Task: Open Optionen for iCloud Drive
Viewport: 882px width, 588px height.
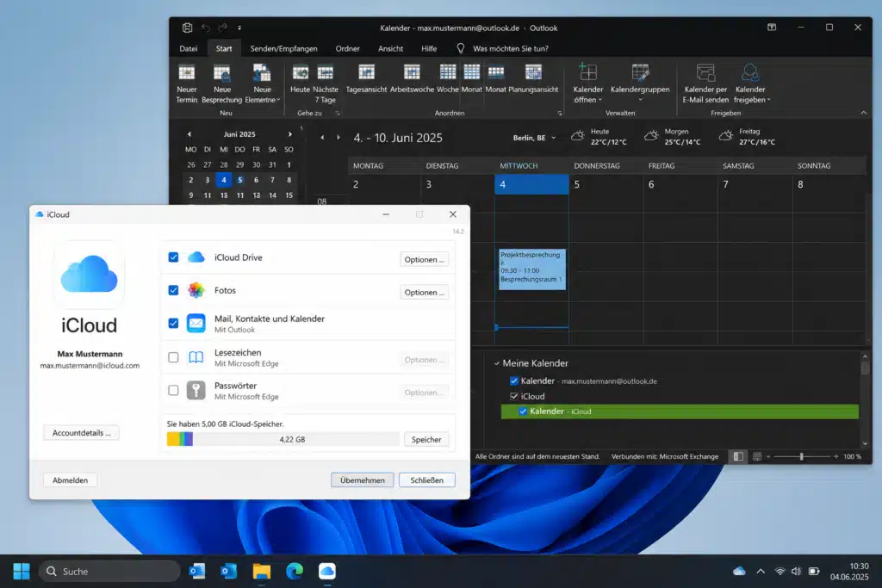Action: (424, 259)
